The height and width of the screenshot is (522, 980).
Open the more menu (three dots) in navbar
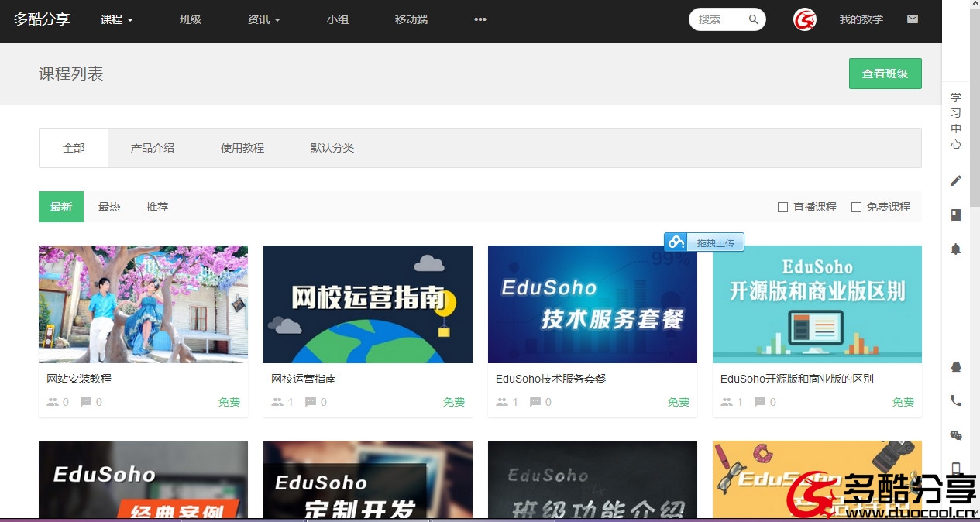(x=480, y=19)
